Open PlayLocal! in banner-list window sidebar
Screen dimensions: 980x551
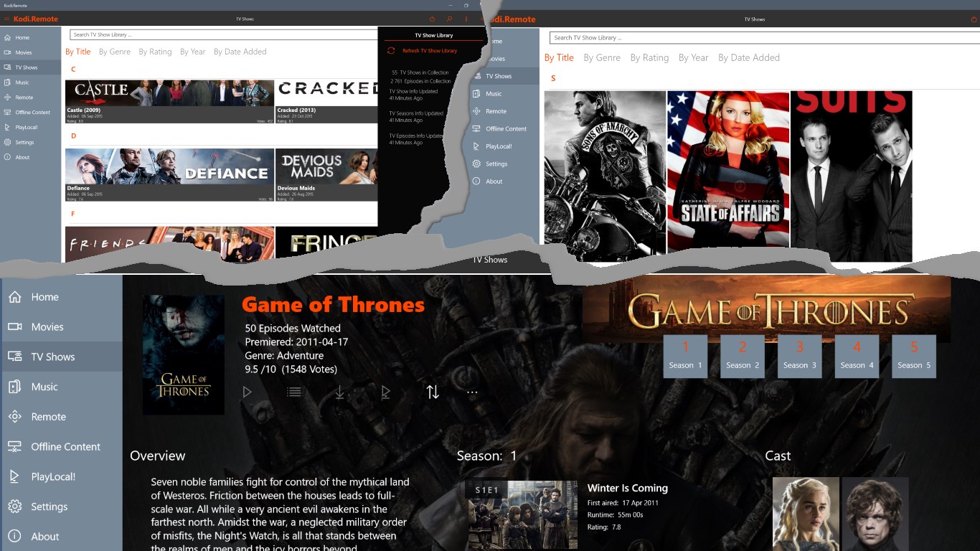click(x=31, y=127)
